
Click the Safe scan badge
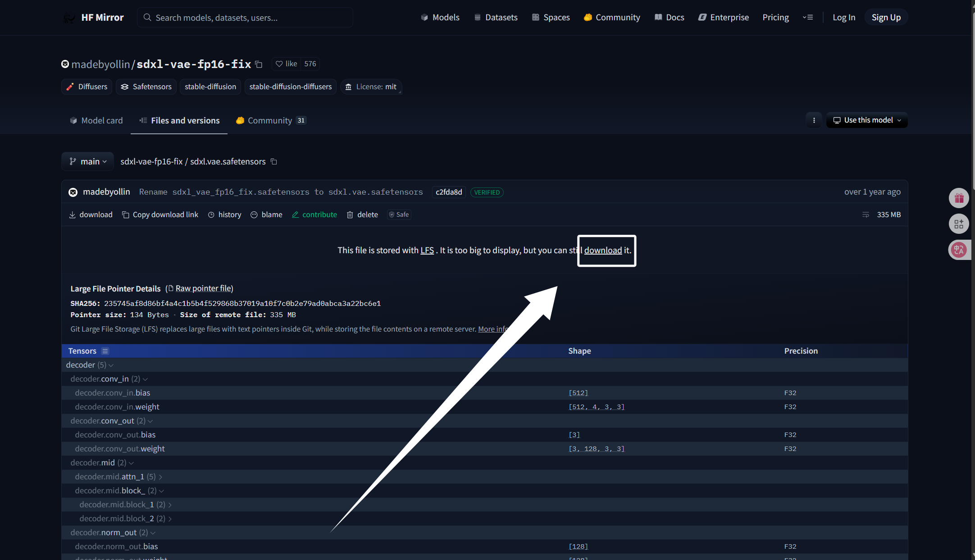tap(399, 214)
